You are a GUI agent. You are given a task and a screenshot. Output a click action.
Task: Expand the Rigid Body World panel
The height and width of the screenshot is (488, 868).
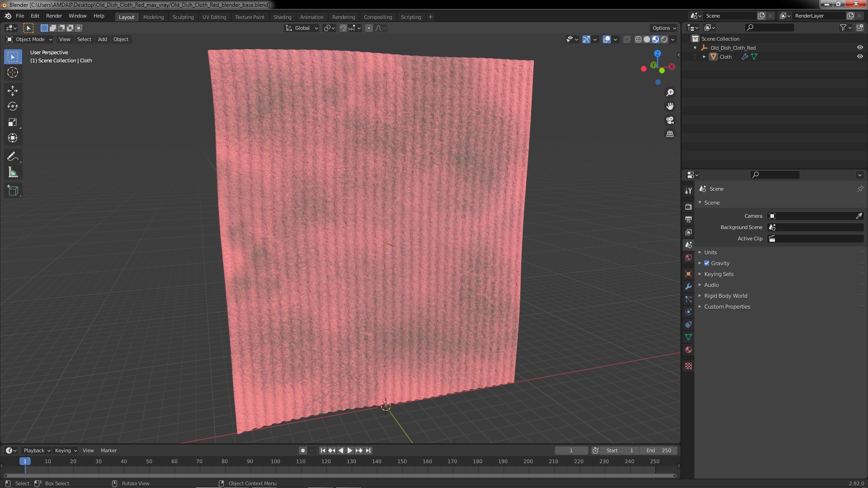point(725,296)
